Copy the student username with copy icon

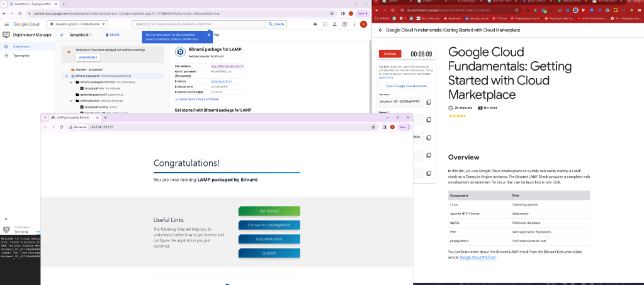tap(428, 102)
